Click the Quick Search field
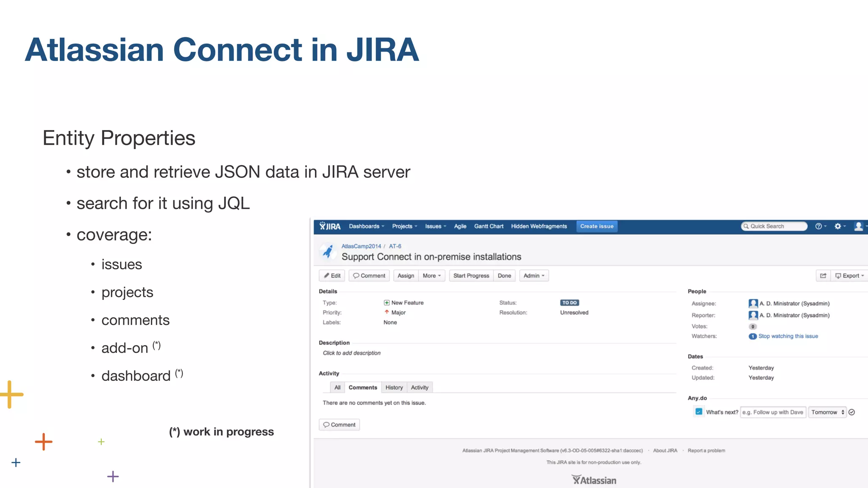The image size is (868, 488). [774, 226]
